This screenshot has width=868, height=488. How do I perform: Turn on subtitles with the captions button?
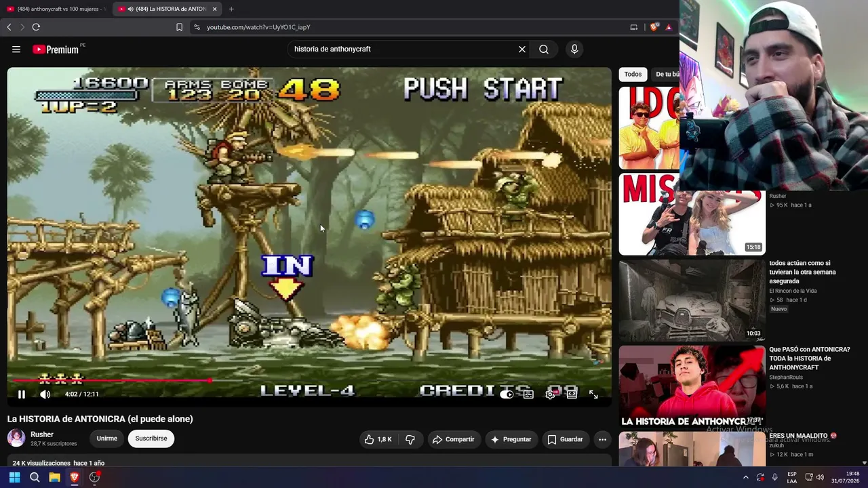(528, 394)
